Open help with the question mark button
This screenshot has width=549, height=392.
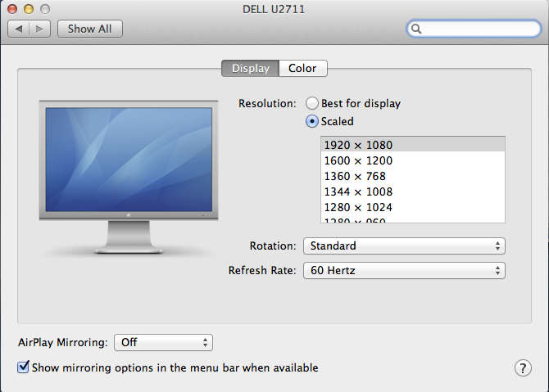523,368
